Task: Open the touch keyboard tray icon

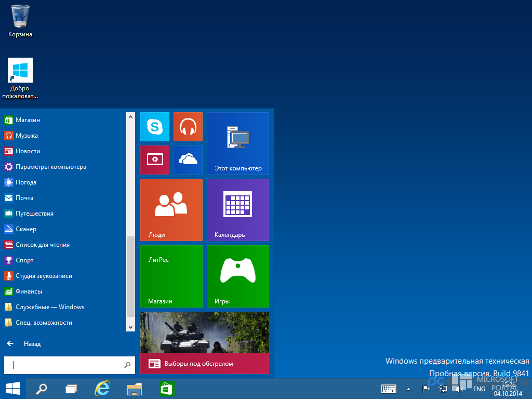Action: pos(389,389)
